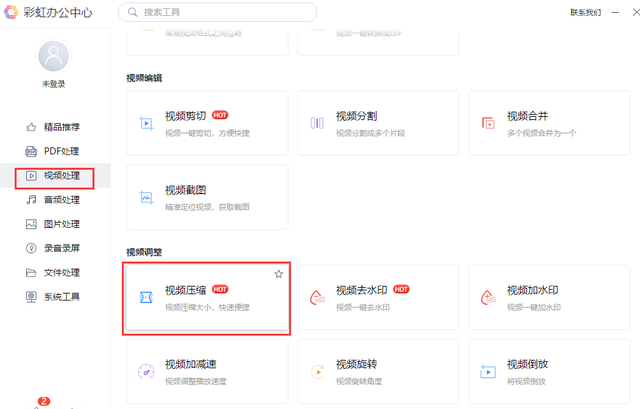Open the 视频剪切 tool card

pos(207,123)
